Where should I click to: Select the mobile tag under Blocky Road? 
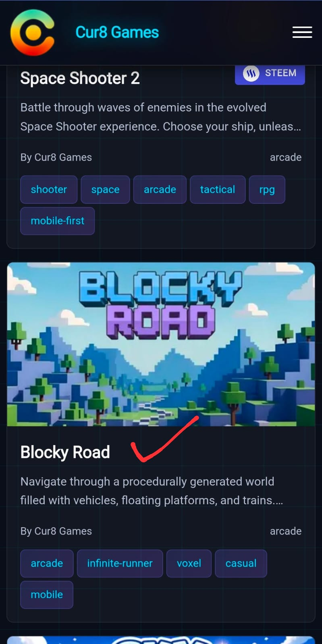tap(47, 594)
